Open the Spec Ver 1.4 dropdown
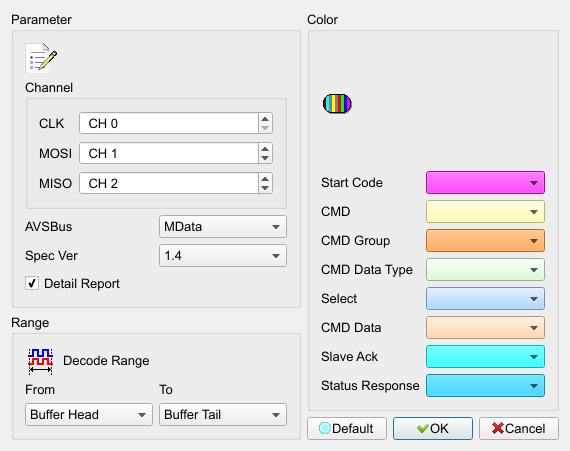Screen dimensions: 570x451 (223, 255)
